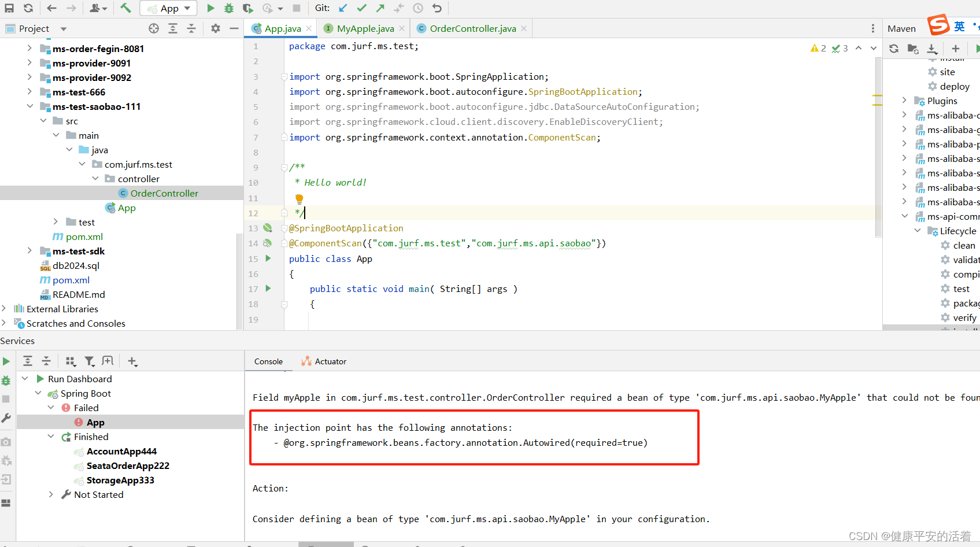Viewport: 980px width, 547px height.
Task: Click Services open in new tab icon
Action: [108, 361]
